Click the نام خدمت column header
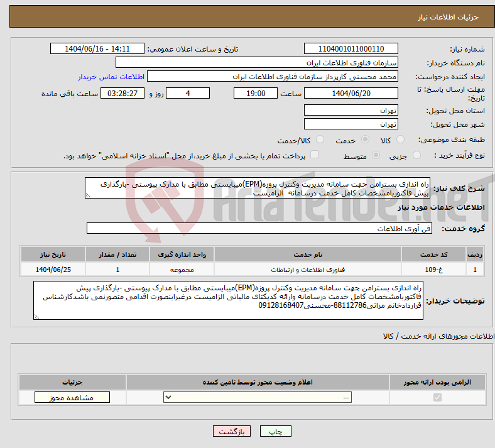 (x=307, y=254)
